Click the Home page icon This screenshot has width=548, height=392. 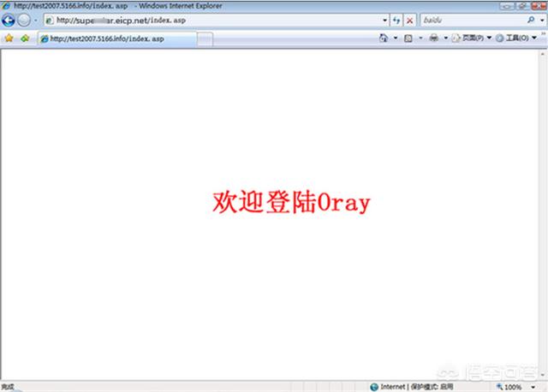(x=384, y=38)
